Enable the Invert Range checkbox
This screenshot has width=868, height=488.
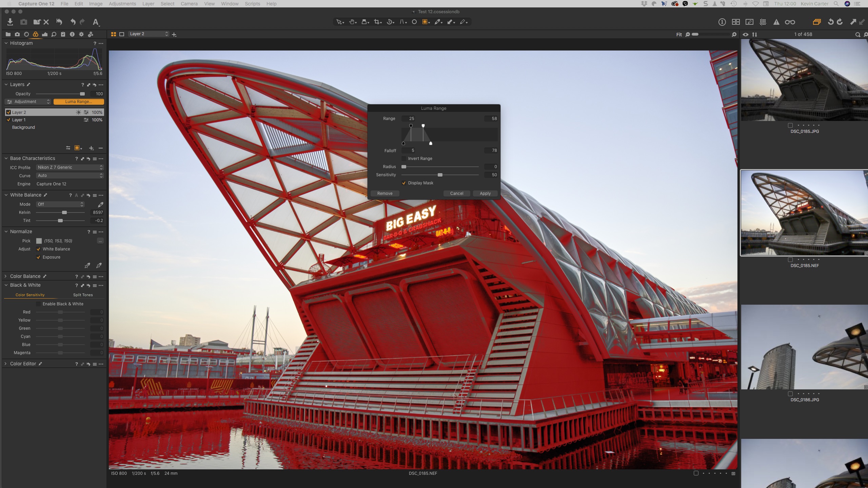(404, 159)
